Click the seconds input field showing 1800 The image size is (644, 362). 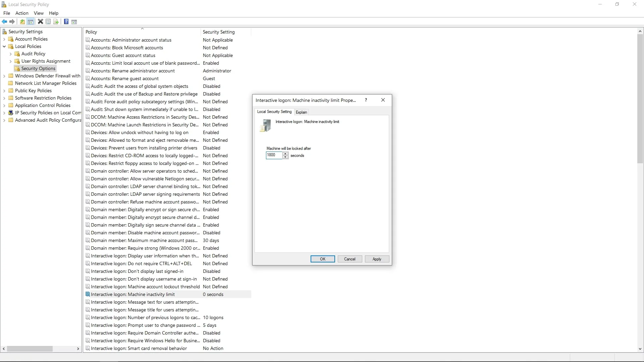274,155
